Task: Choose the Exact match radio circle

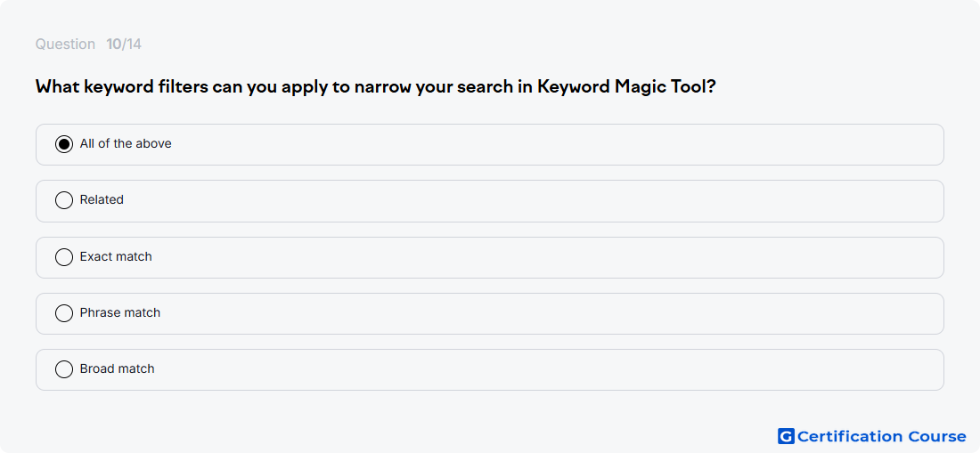Action: coord(64,257)
